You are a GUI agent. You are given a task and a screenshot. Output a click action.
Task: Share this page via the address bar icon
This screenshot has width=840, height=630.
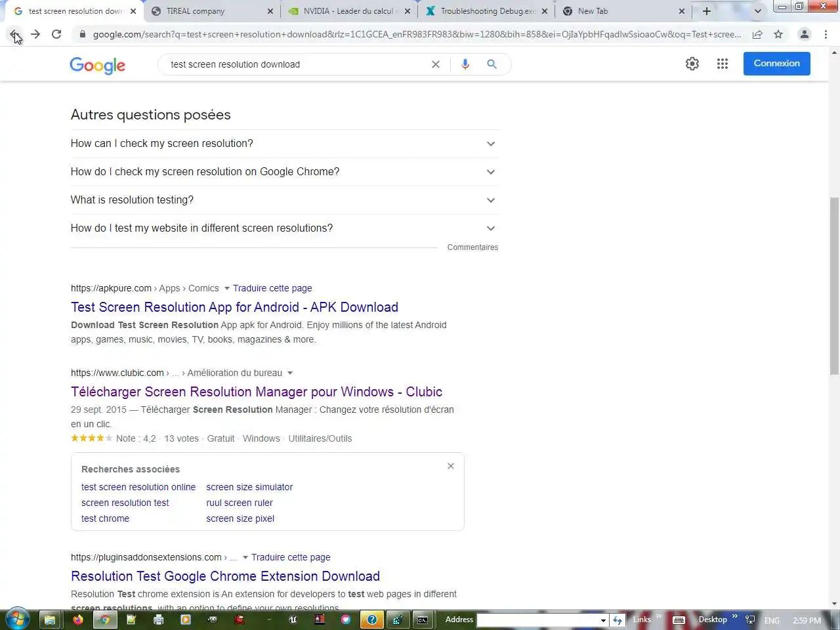[x=757, y=34]
